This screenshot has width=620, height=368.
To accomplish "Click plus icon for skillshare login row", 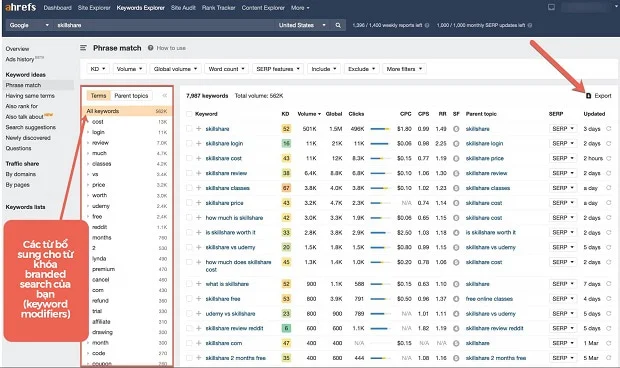I will click(199, 143).
